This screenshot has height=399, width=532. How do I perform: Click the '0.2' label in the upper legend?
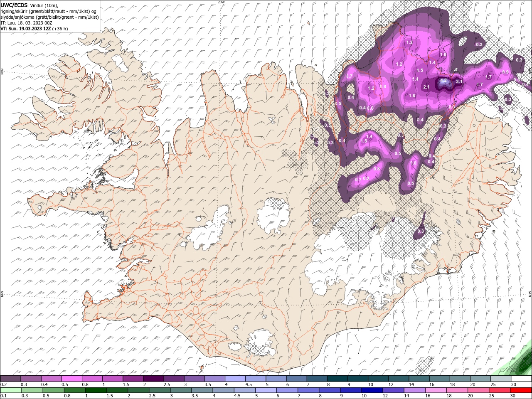coord(4,384)
